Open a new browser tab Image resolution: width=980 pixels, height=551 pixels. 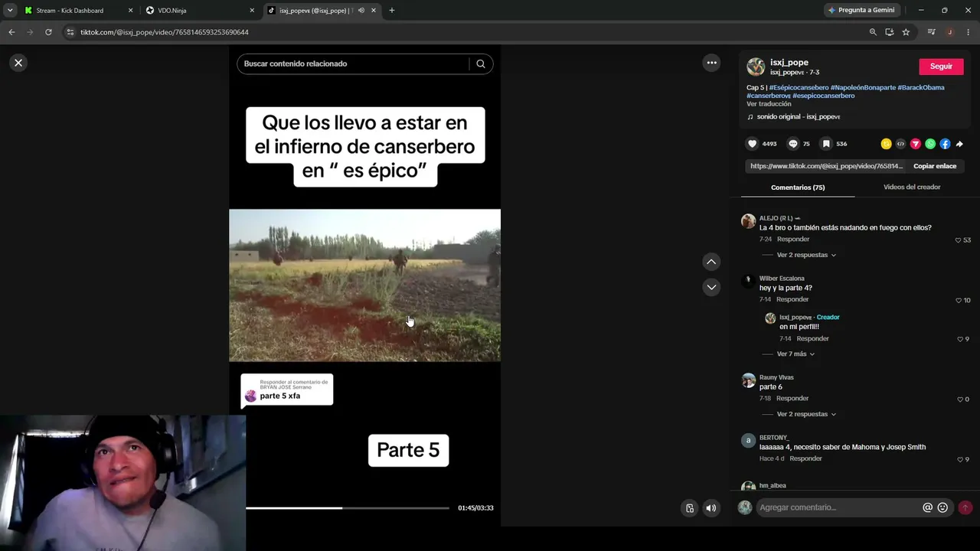pos(392,11)
